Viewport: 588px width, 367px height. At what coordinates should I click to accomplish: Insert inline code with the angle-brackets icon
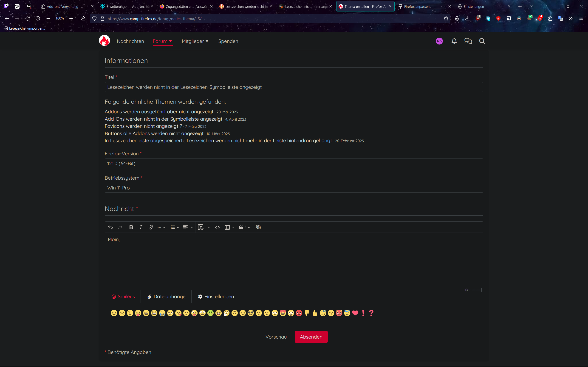coord(217,227)
